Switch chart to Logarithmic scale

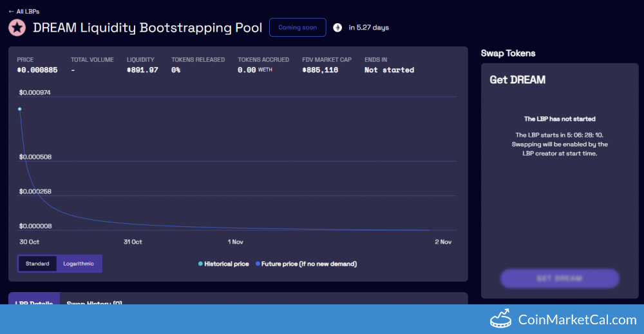click(x=79, y=264)
